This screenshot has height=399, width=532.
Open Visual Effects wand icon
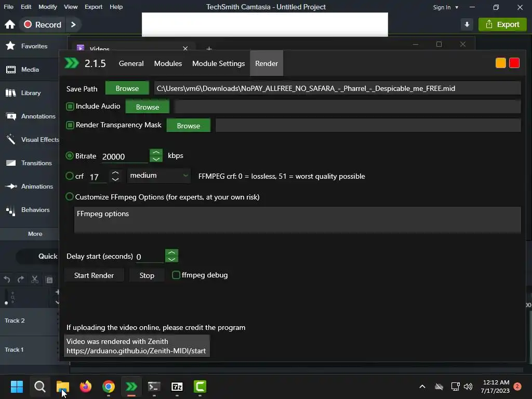tap(11, 139)
